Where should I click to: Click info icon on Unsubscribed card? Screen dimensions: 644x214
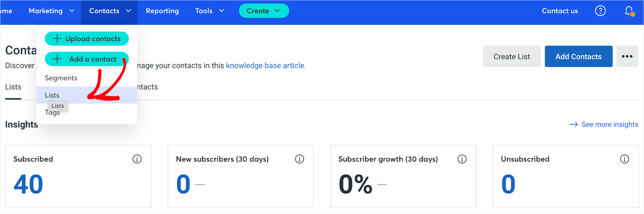click(624, 159)
